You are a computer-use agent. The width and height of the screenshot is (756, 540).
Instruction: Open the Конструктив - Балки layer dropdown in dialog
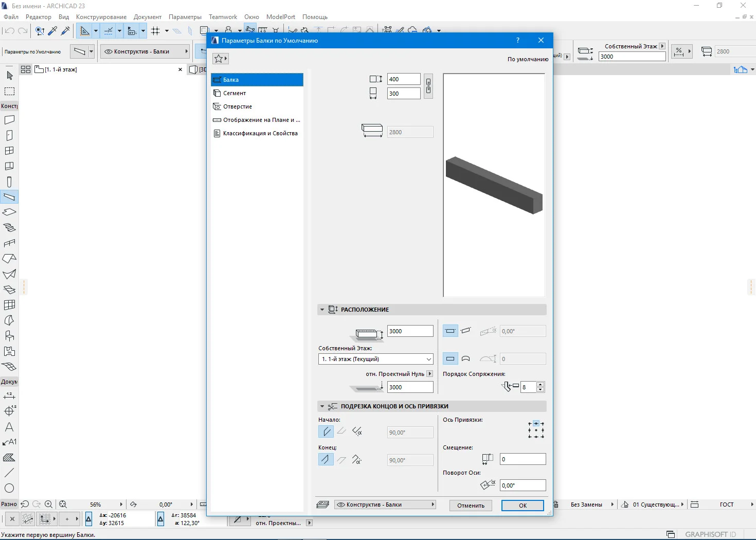click(x=385, y=505)
